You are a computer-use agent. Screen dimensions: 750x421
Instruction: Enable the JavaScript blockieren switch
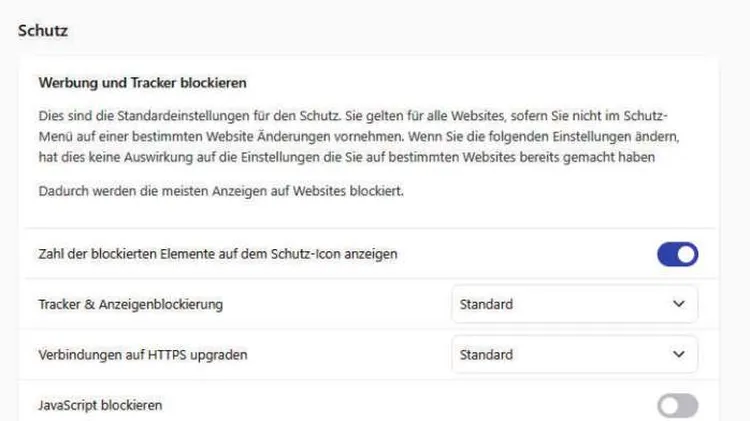tap(677, 405)
